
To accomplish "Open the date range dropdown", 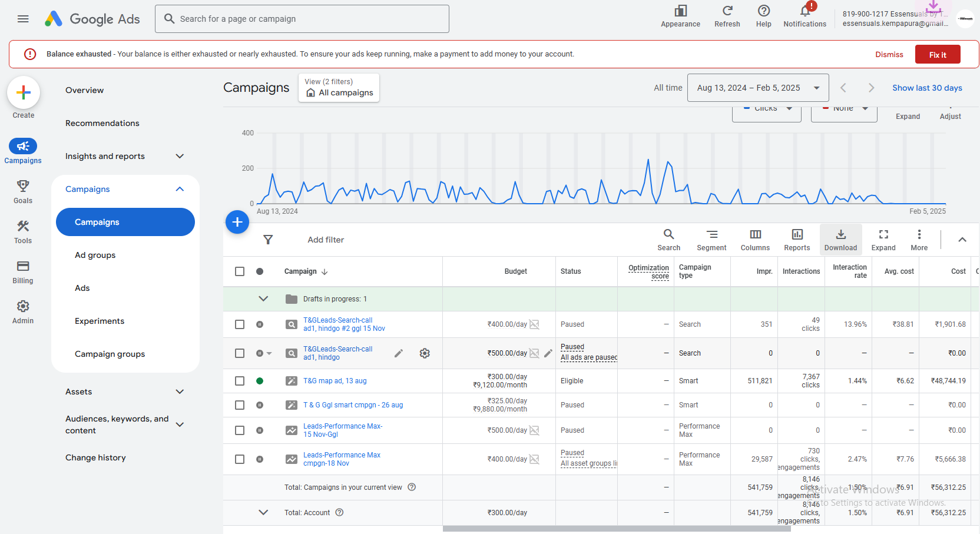I will (x=758, y=88).
